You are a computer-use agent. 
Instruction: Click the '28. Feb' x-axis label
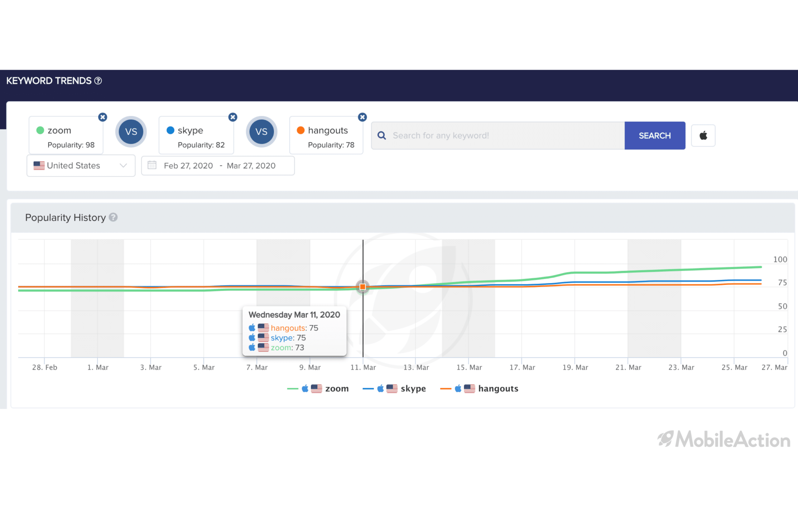click(x=45, y=367)
